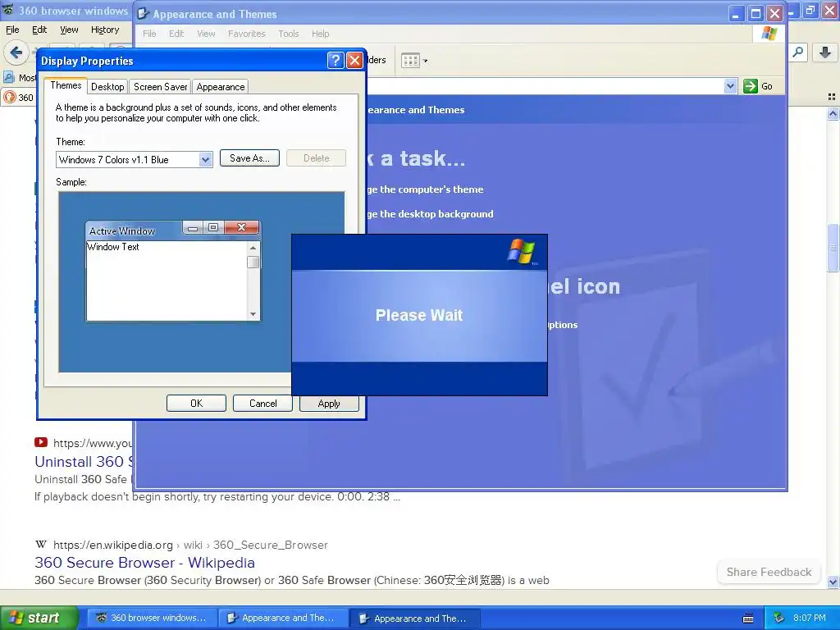Open the Views icon in Appearance and Themes toolbar

point(410,61)
